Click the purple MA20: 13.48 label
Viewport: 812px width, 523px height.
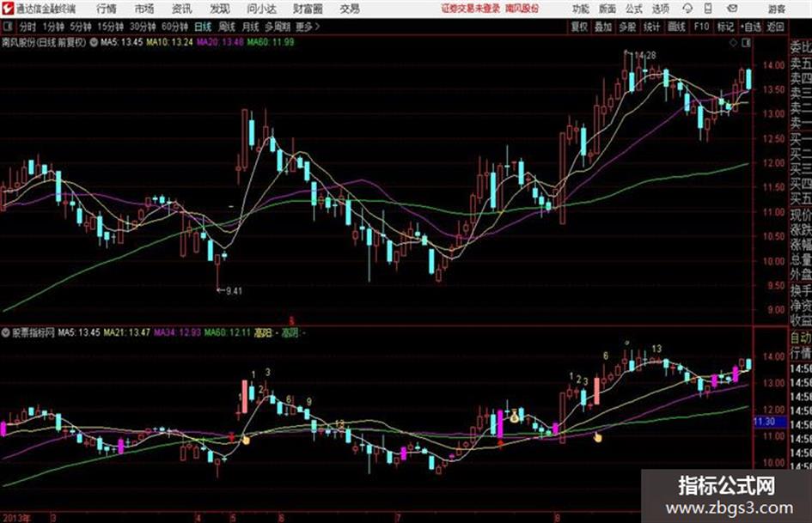tap(220, 42)
